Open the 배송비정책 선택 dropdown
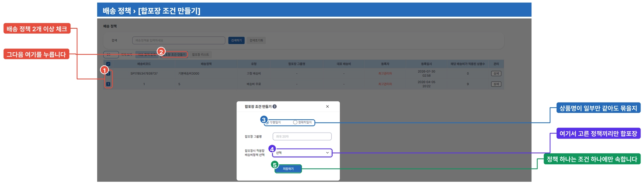This screenshot has width=644, height=192. (302, 153)
